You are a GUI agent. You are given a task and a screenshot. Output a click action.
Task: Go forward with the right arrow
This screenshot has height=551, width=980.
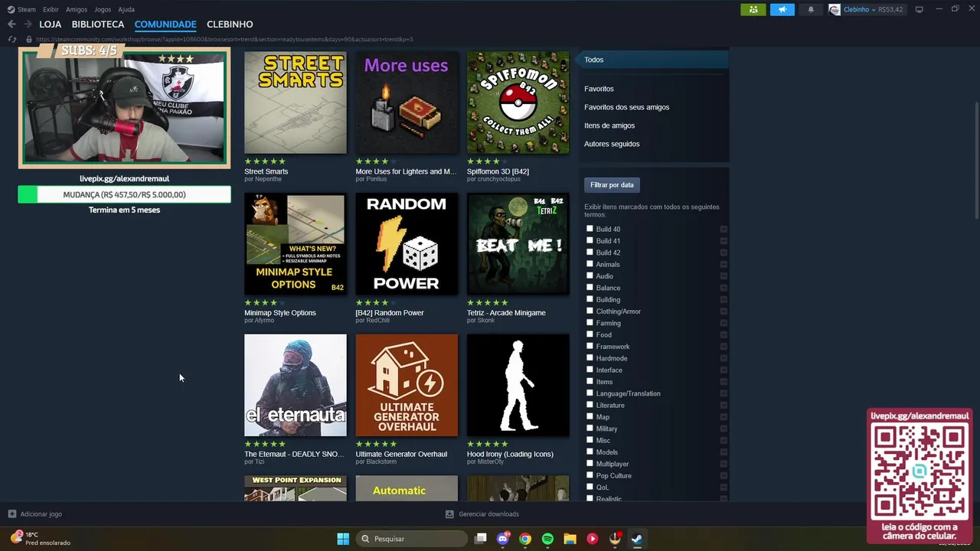[x=28, y=24]
